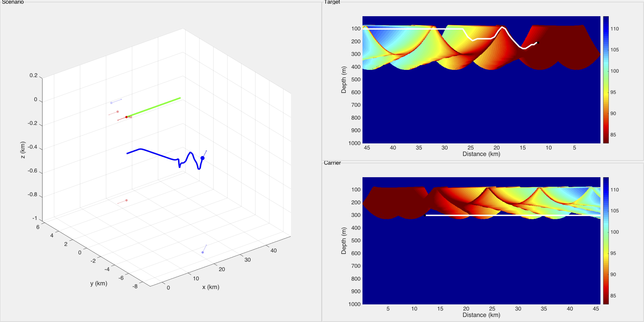Click the '95' tick on Target colorbar

[613, 92]
